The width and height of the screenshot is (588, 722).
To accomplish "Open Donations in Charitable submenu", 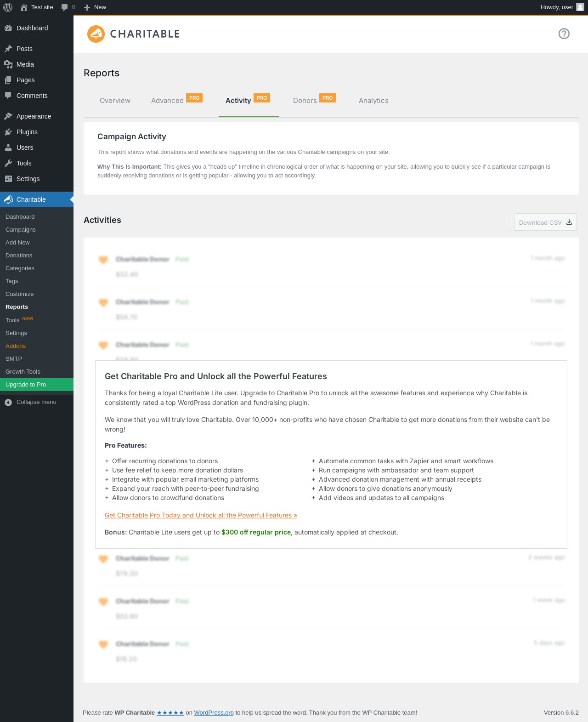I will [x=37, y=256].
